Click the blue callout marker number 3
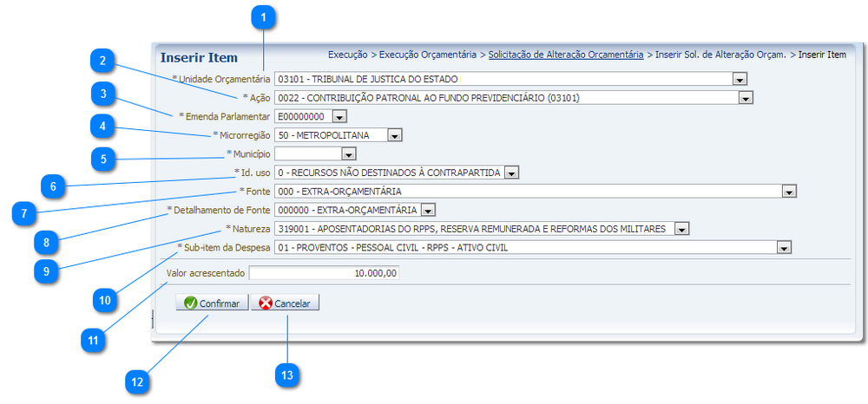The width and height of the screenshot is (868, 404). [102, 94]
